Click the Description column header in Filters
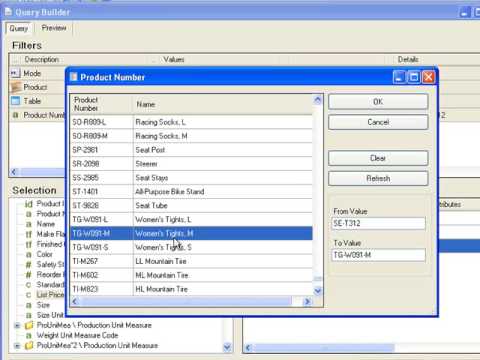This screenshot has height=360, width=480. click(42, 60)
